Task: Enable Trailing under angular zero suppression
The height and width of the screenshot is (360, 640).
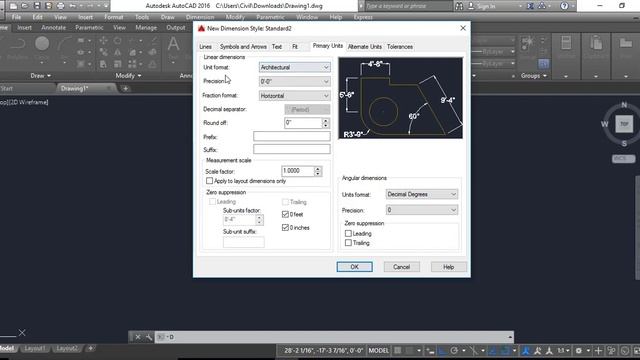Action: (348, 243)
